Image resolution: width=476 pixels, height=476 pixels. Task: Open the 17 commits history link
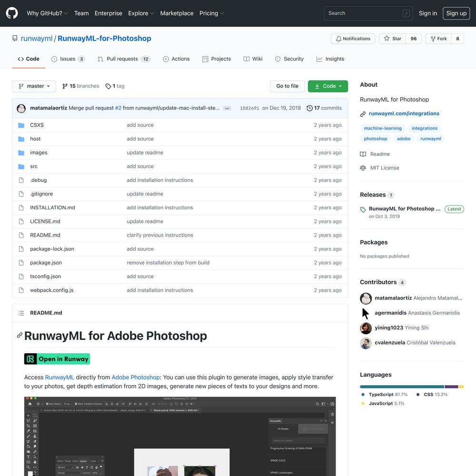[324, 108]
